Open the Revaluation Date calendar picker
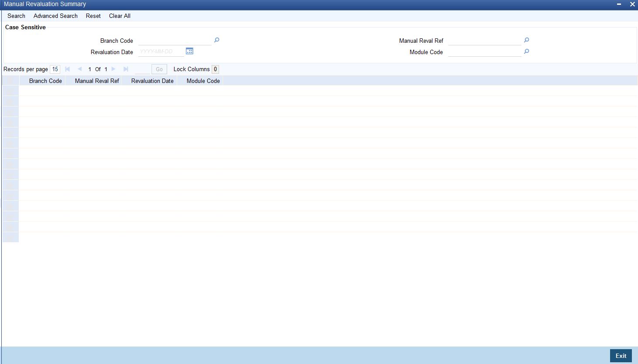 click(189, 51)
